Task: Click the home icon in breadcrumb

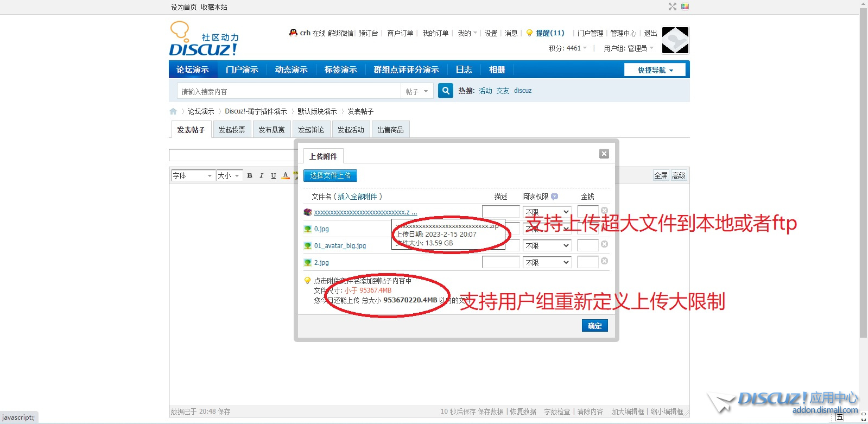Action: [173, 111]
